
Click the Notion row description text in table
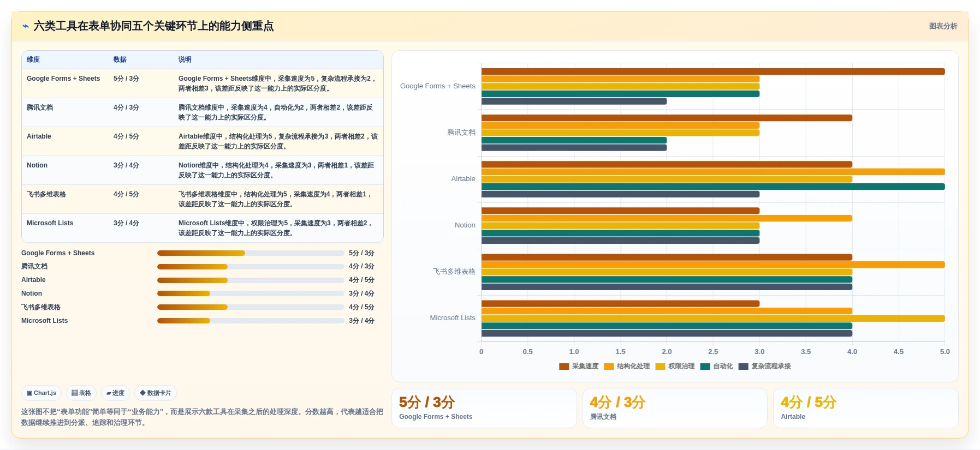[276, 170]
